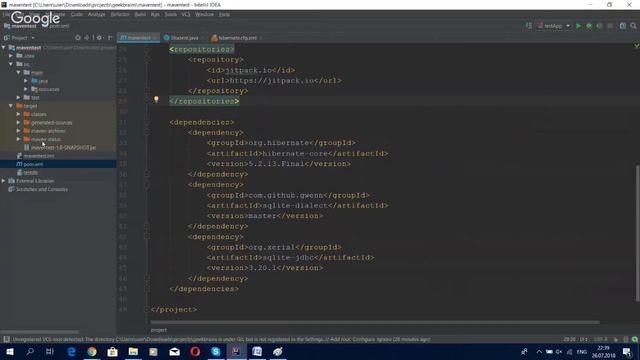Click the Run with Coverage icon
The height and width of the screenshot is (360, 640).
[x=600, y=26]
